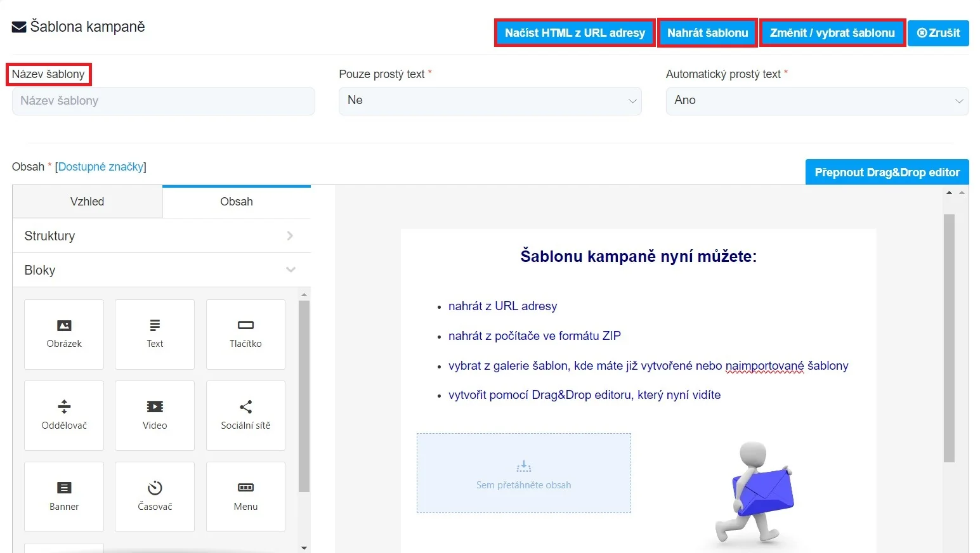Select the Časovač timer block

[155, 496]
